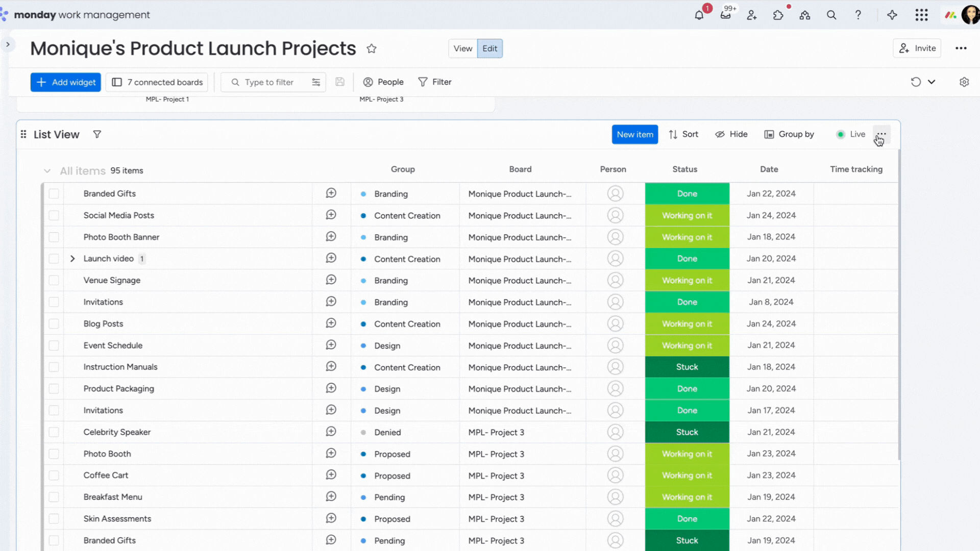This screenshot has height=551, width=980.
Task: Open conversation for Launch video
Action: click(331, 258)
